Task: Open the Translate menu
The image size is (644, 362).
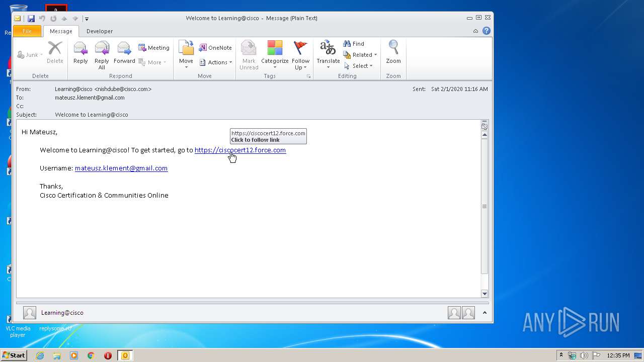Action: click(328, 55)
